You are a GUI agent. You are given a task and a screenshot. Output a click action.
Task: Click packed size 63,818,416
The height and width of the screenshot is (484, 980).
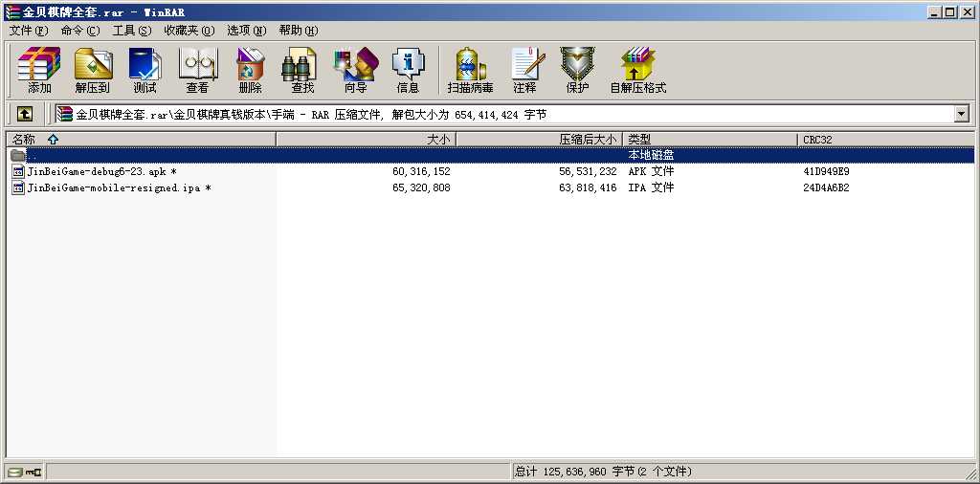588,187
